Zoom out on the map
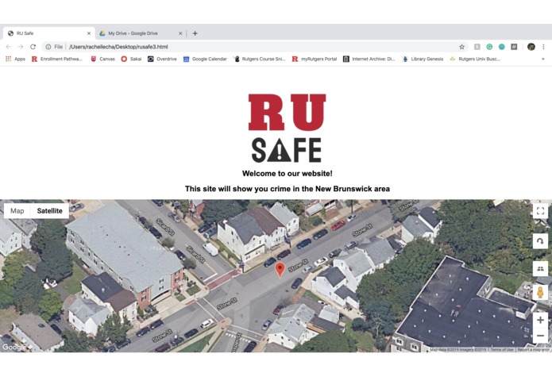This screenshot has width=552, height=392. [x=540, y=336]
